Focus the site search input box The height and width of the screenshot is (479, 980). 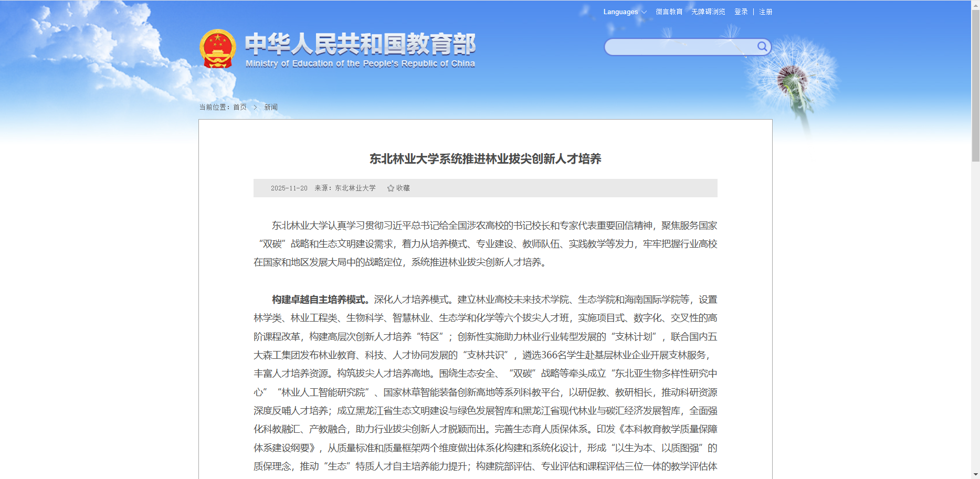point(680,47)
